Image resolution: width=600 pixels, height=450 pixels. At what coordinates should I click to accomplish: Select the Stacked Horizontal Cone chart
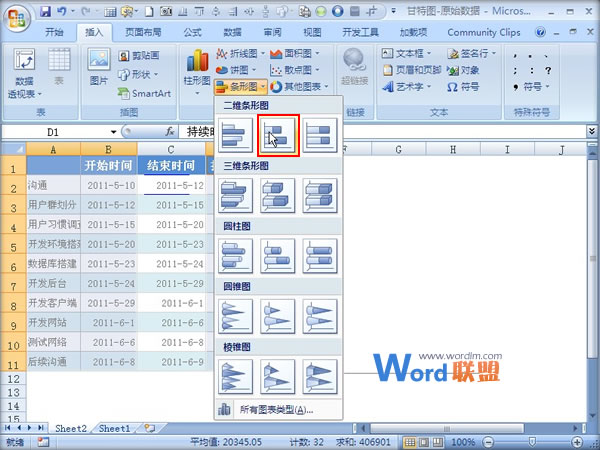pyautogui.click(x=278, y=316)
